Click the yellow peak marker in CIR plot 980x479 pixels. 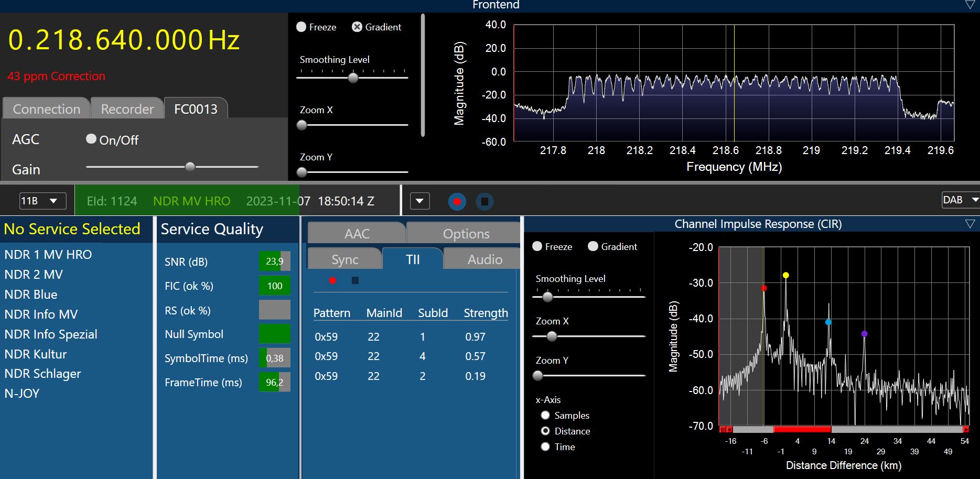coord(785,275)
